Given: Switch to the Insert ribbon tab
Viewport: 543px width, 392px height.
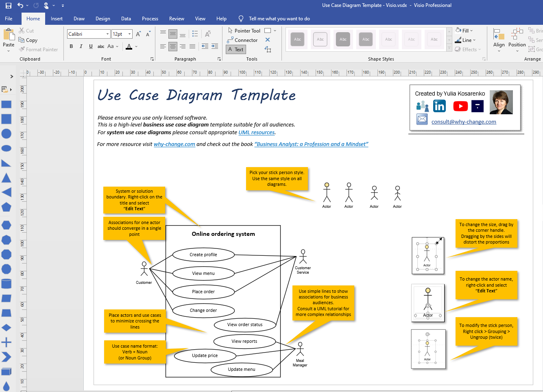Looking at the screenshot, I should click(x=57, y=18).
